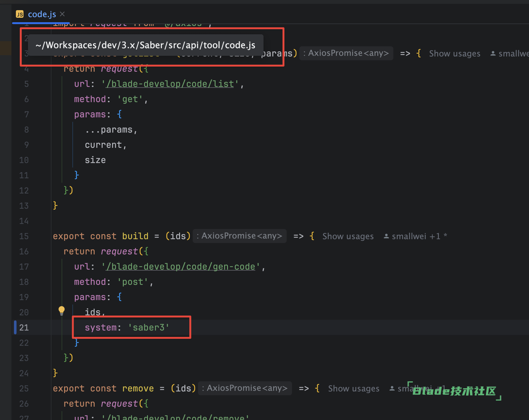529x420 pixels.
Task: Click the method: 'get' text
Action: 111,99
